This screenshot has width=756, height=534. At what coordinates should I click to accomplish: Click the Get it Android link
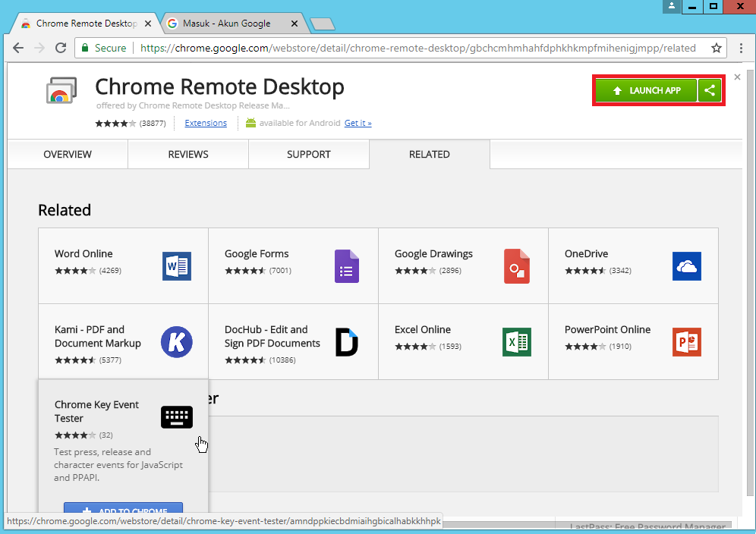[x=358, y=123]
